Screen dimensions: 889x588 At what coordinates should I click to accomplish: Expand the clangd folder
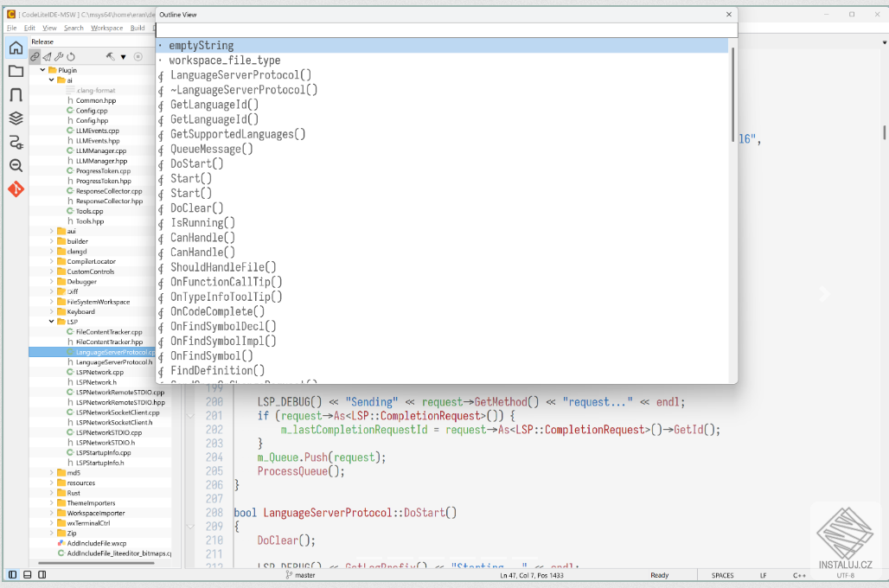pos(52,251)
